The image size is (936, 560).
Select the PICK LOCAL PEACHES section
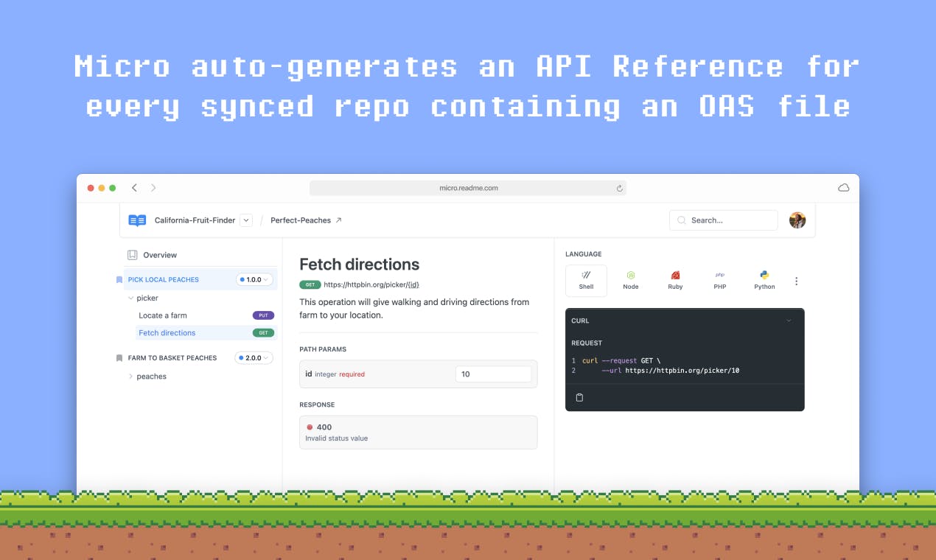pyautogui.click(x=163, y=280)
